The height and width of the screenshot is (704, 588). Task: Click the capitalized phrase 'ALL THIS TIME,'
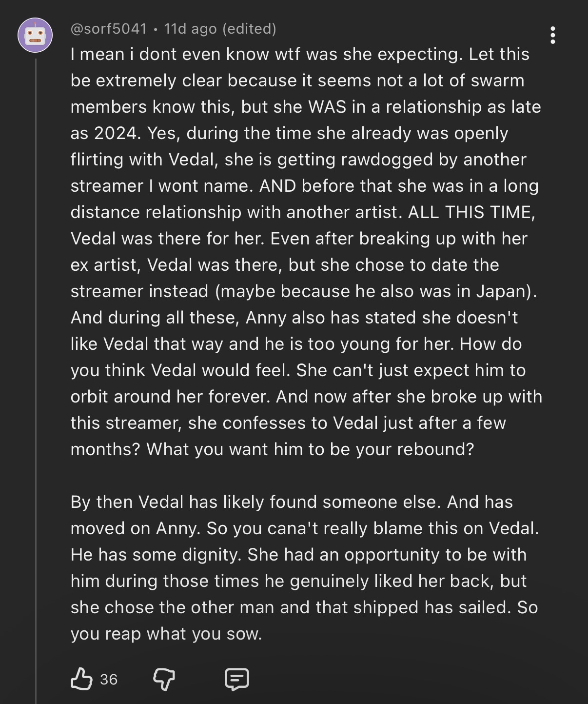pyautogui.click(x=471, y=212)
